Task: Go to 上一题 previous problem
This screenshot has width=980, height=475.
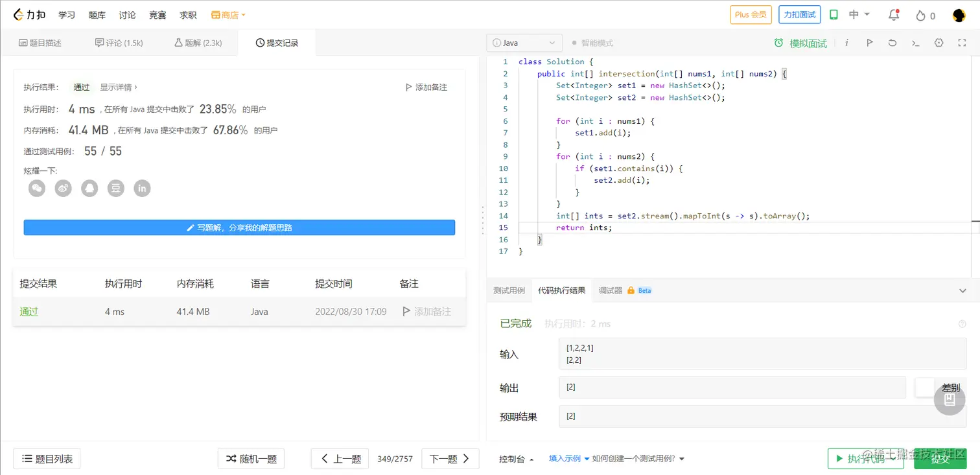Action: click(340, 459)
